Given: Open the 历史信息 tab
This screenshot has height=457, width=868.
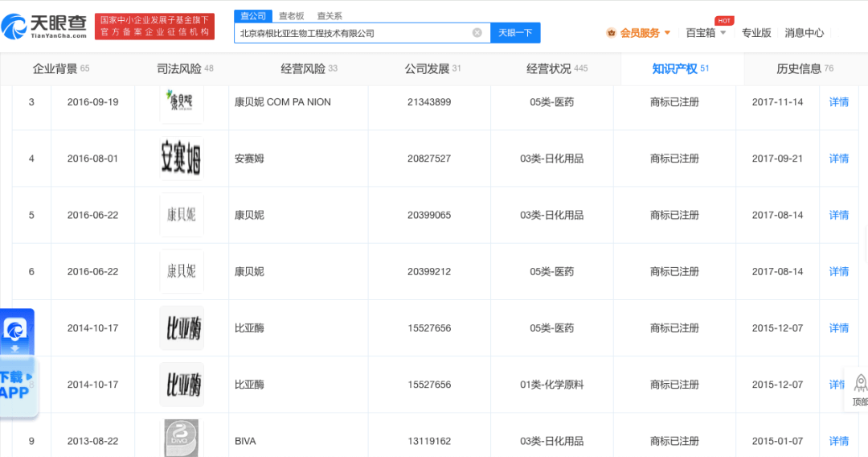Looking at the screenshot, I should (x=805, y=69).
